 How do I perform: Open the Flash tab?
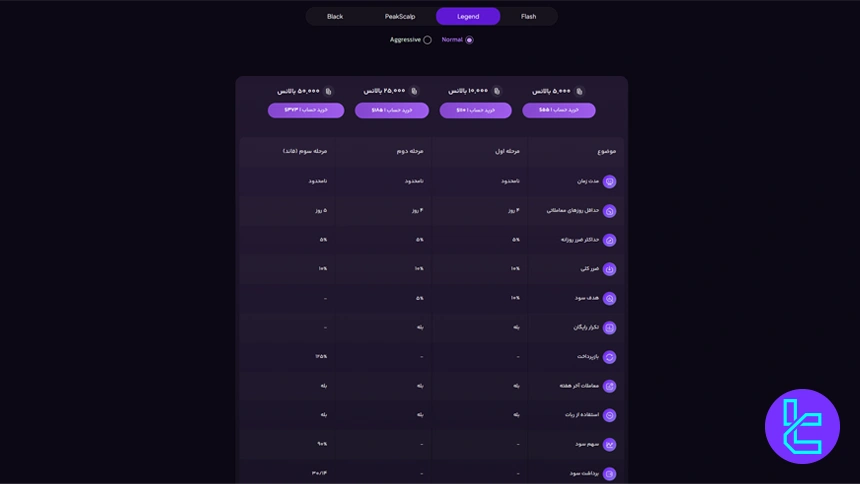point(528,16)
